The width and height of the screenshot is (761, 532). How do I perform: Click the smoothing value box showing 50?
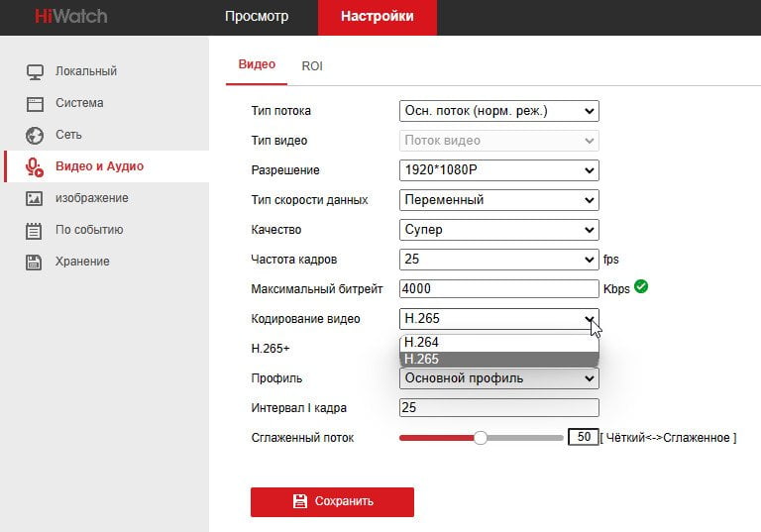pyautogui.click(x=584, y=437)
